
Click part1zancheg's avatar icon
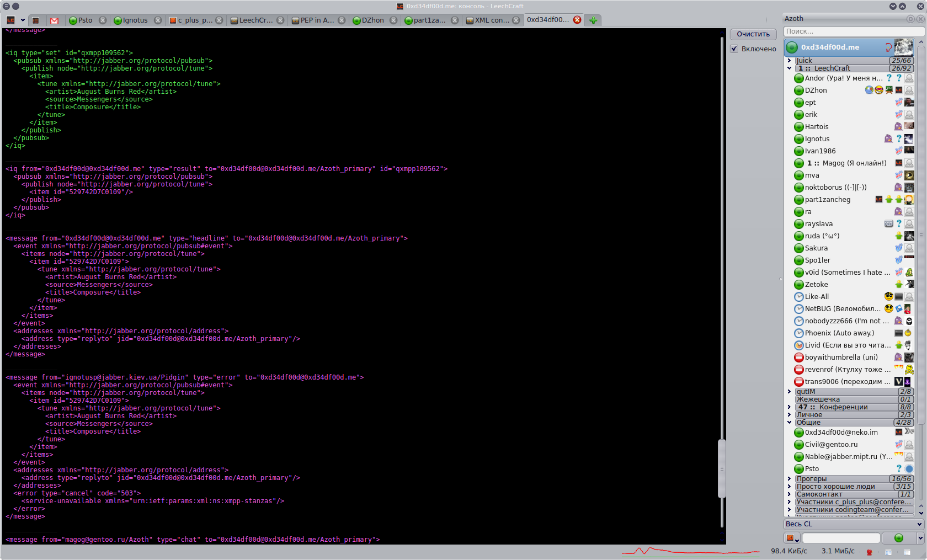point(909,200)
